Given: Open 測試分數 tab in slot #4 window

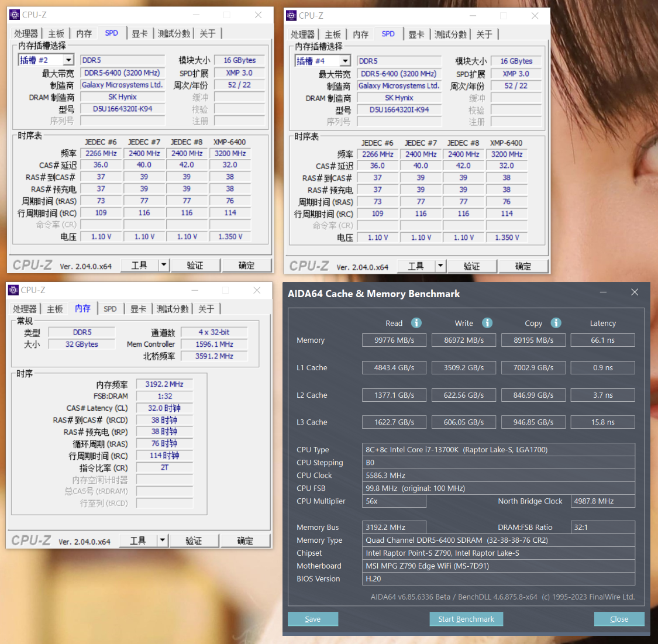Looking at the screenshot, I should click(450, 35).
